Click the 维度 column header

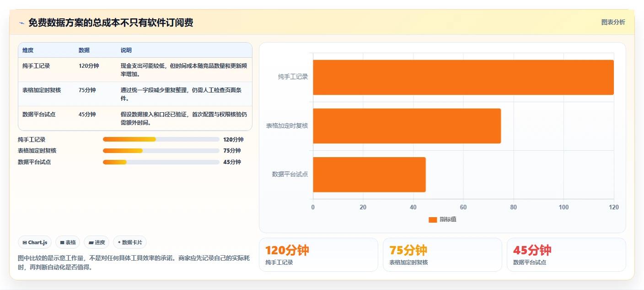pyautogui.click(x=28, y=50)
